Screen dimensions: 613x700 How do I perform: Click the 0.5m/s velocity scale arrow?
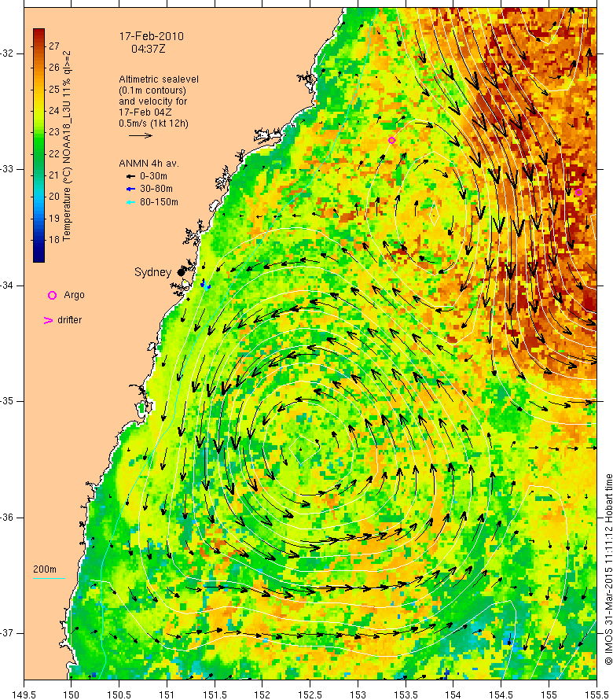point(141,136)
